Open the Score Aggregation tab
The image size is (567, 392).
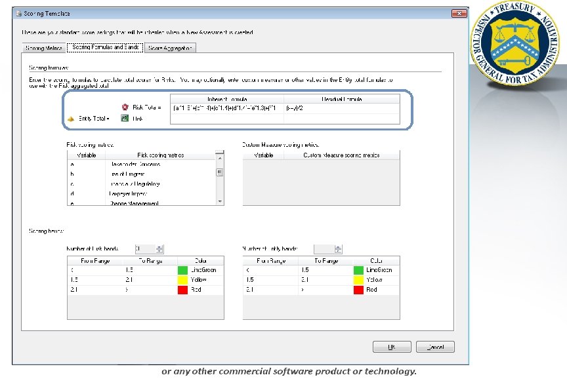170,48
